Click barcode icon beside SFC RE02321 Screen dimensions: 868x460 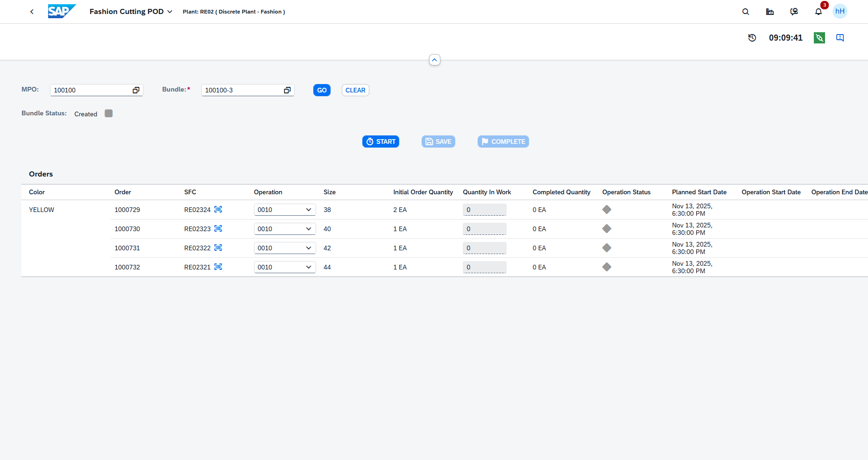tap(218, 267)
